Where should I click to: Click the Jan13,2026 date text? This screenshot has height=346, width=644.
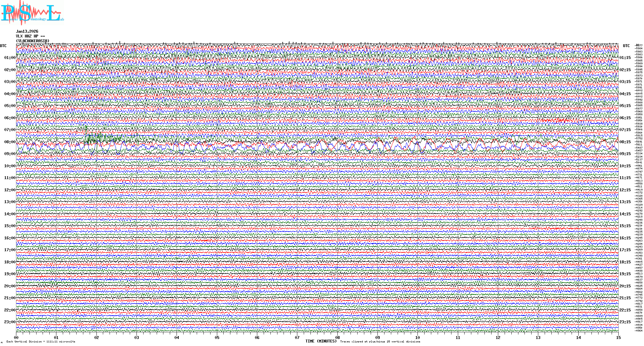tap(27, 31)
